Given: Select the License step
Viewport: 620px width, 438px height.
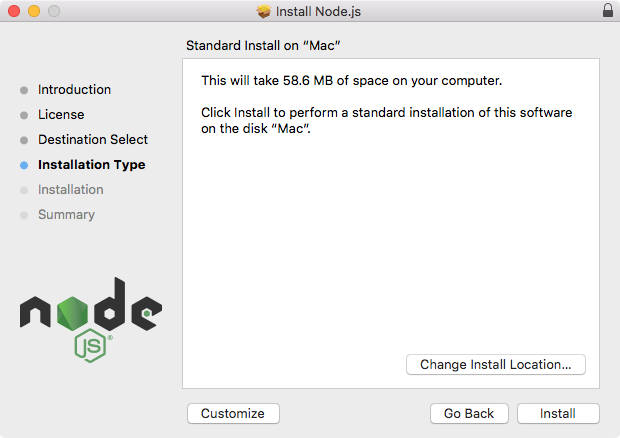Looking at the screenshot, I should coord(61,114).
